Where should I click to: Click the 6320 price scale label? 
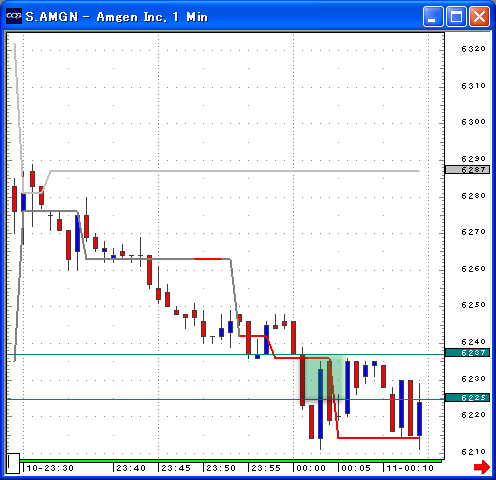coord(473,49)
